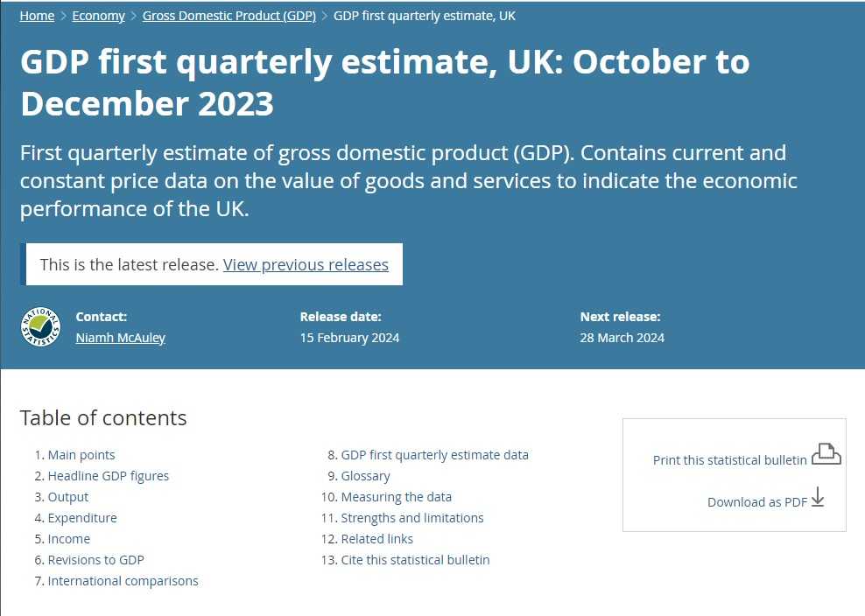Open contact Niamh McAuley link
Viewport: 865px width, 616px height.
click(x=120, y=338)
